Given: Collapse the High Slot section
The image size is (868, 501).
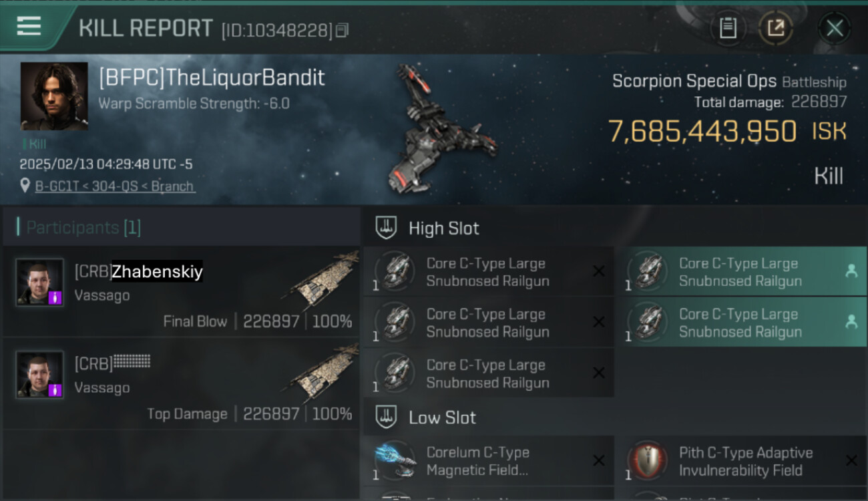Looking at the screenshot, I should [x=386, y=228].
